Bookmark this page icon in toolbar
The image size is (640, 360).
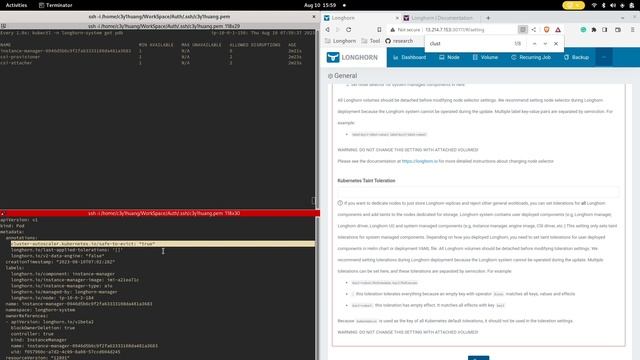click(x=379, y=30)
